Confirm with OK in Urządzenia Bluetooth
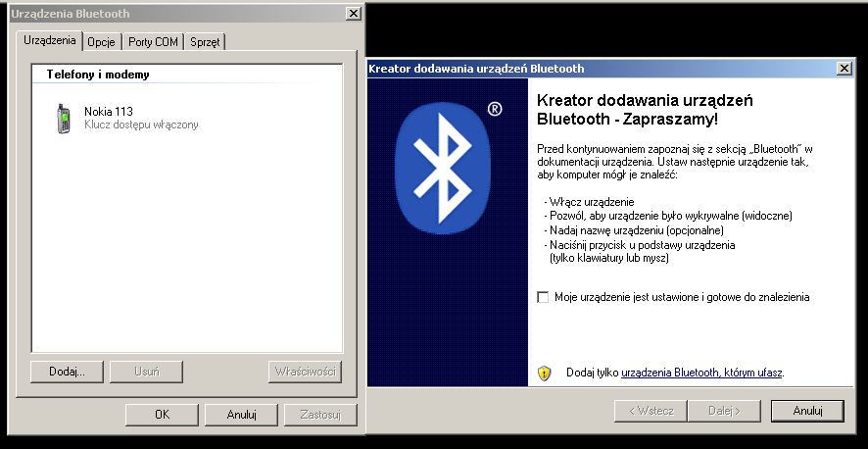Viewport: 868px width, 449px height. (163, 414)
